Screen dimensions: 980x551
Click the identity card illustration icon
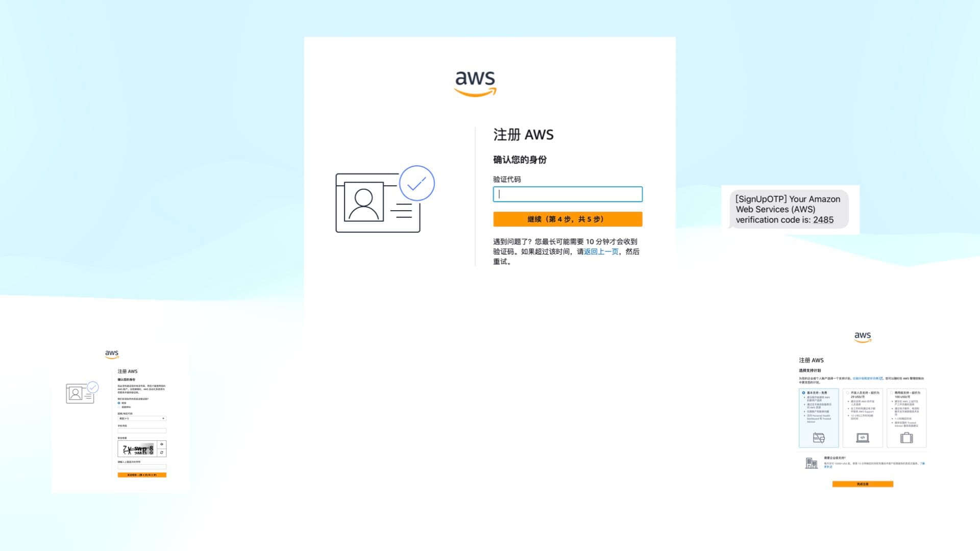click(x=378, y=203)
